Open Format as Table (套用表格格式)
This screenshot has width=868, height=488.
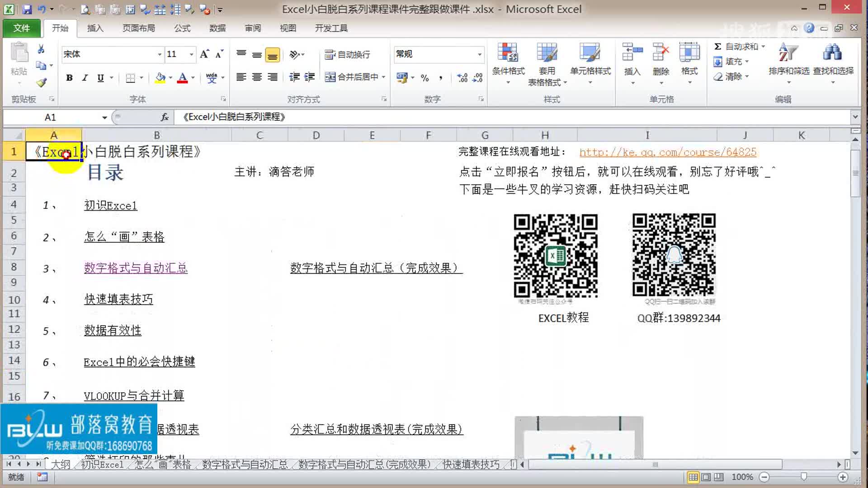(547, 63)
